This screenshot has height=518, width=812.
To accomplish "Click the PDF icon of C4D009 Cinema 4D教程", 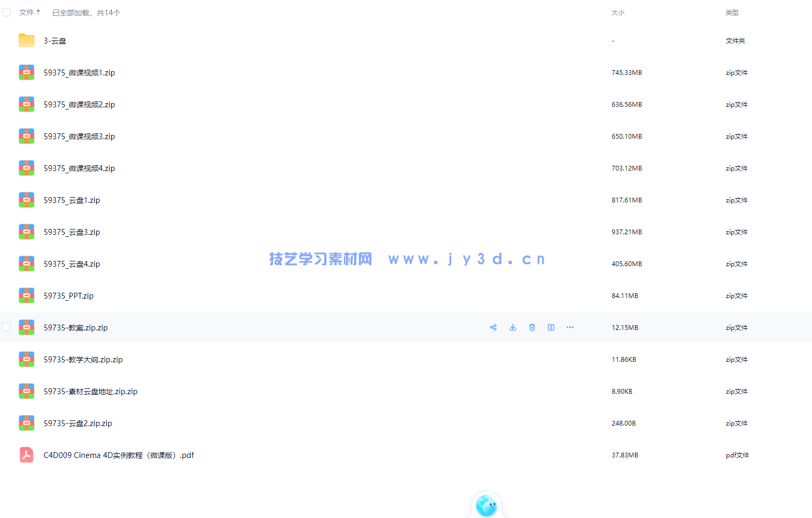I will pyautogui.click(x=26, y=455).
